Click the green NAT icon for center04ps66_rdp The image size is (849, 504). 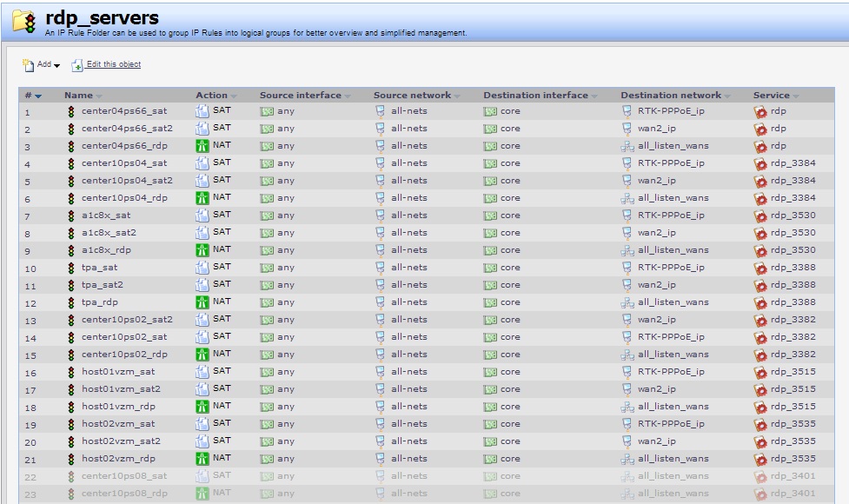(x=202, y=146)
